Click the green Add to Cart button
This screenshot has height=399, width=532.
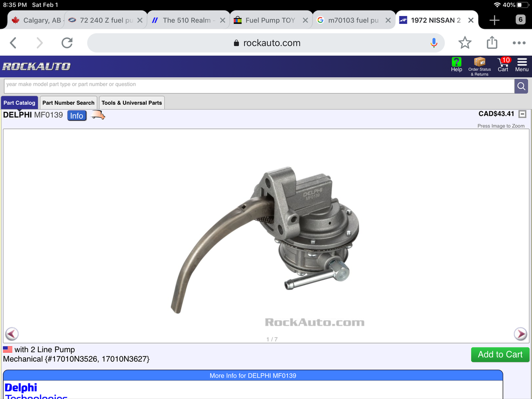tap(500, 354)
